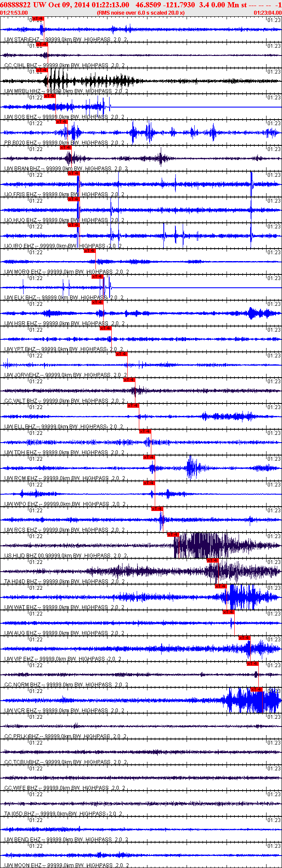This screenshot has height=868, width=282.
Task: Select the CC CIHL BHZ station label
Action: [x=21, y=65]
